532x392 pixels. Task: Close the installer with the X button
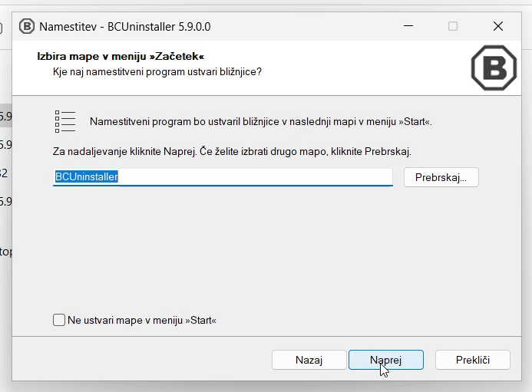click(497, 26)
